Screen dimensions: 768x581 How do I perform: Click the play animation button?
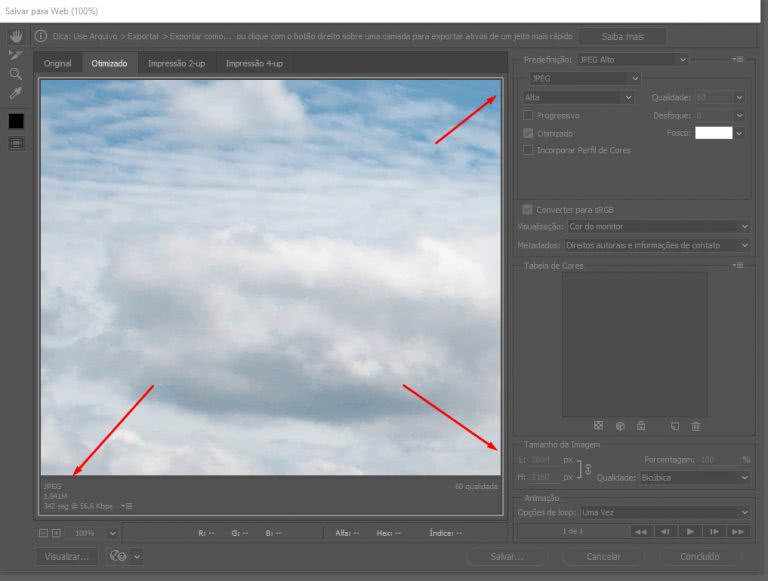coord(690,532)
